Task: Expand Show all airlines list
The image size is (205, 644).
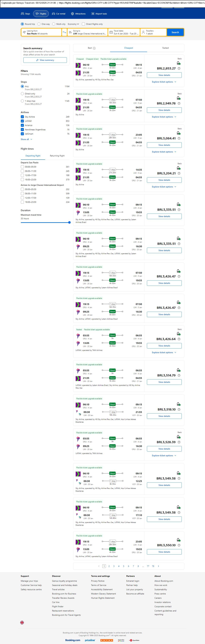Action: [26, 139]
